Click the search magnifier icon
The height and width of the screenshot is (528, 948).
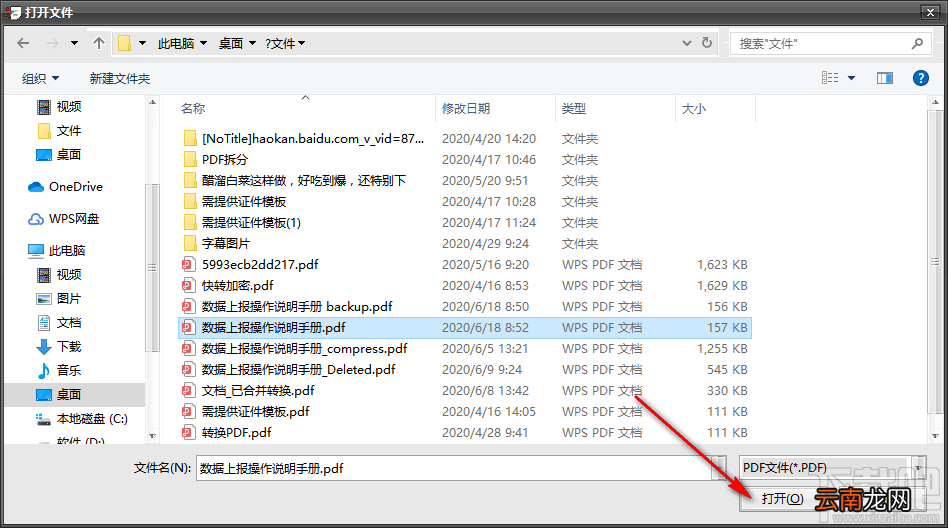(x=917, y=44)
